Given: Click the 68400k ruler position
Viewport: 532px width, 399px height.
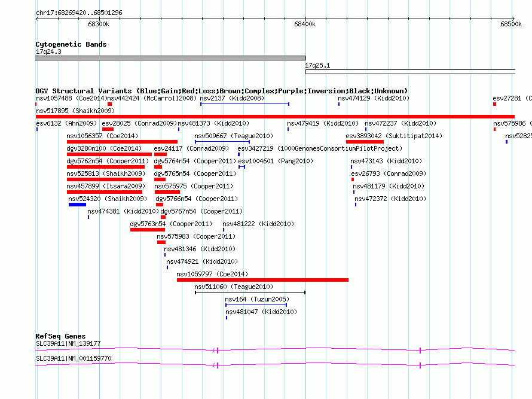Looking at the screenshot, I should 305,24.
